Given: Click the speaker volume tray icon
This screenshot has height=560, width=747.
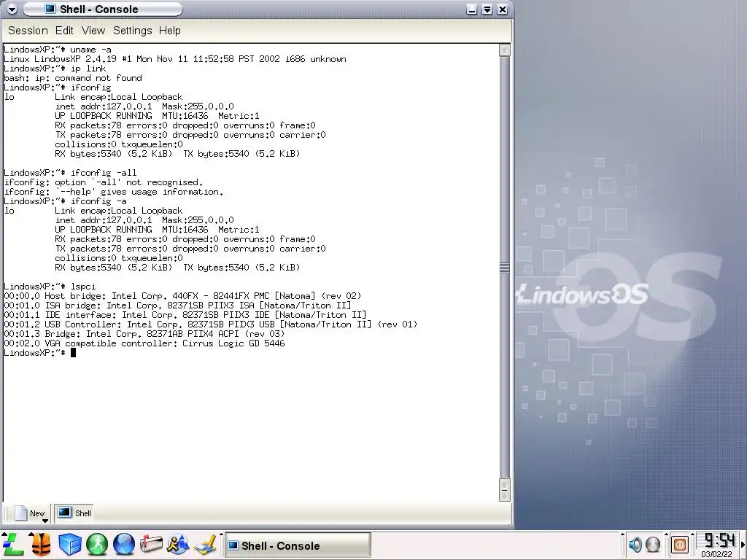Looking at the screenshot, I should click(x=635, y=544).
